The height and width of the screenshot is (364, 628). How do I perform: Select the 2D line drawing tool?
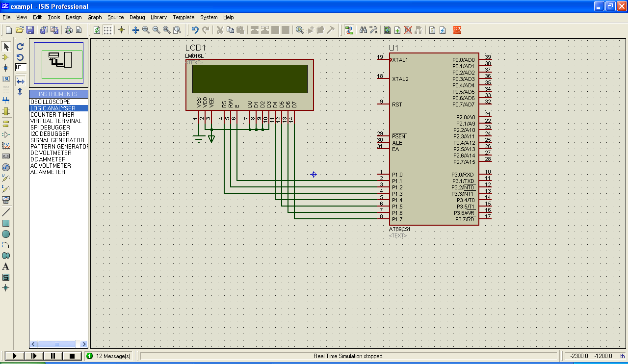tap(6, 212)
